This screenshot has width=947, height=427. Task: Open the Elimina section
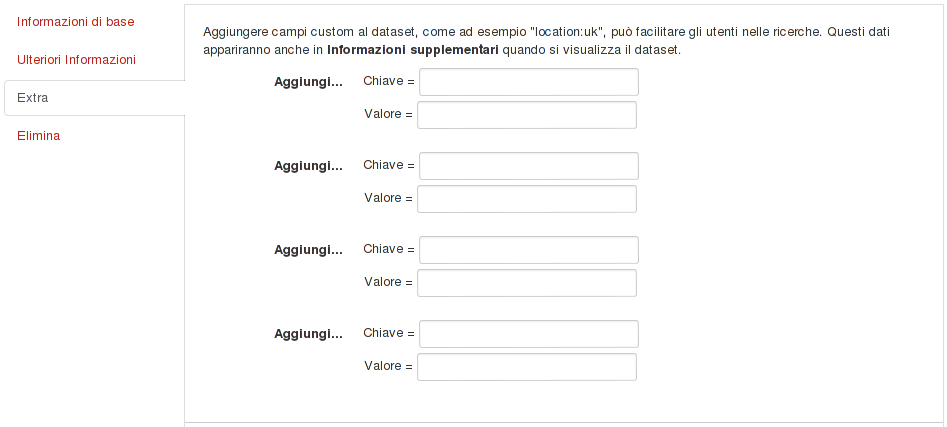point(39,136)
